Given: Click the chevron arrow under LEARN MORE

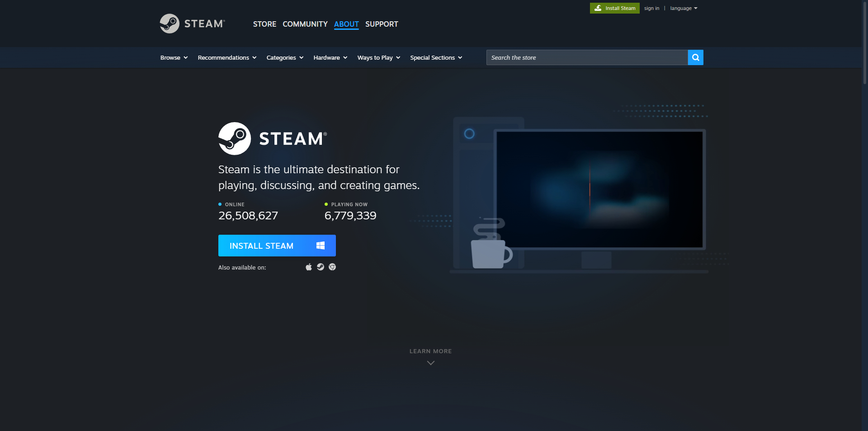Looking at the screenshot, I should 431,363.
